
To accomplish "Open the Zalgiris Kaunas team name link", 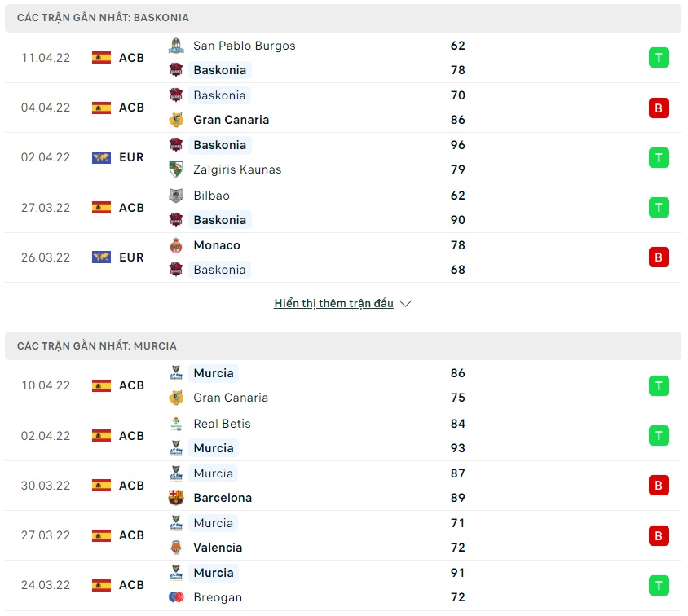I will click(237, 169).
